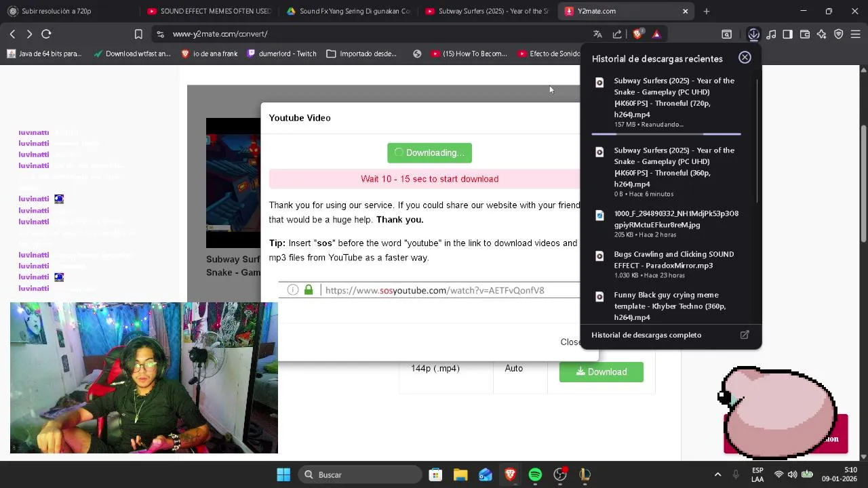Click the page vertical scrollbar
Viewport: 868px width, 488px height.
pos(863,183)
